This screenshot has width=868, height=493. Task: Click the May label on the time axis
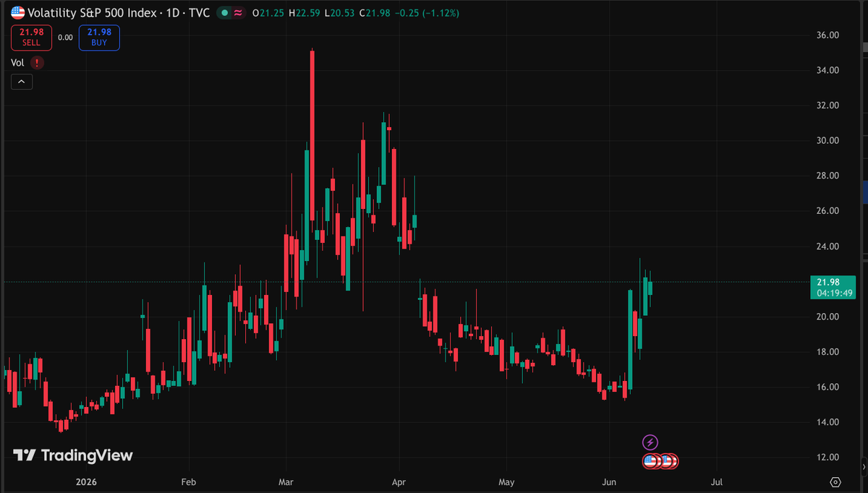(x=506, y=481)
